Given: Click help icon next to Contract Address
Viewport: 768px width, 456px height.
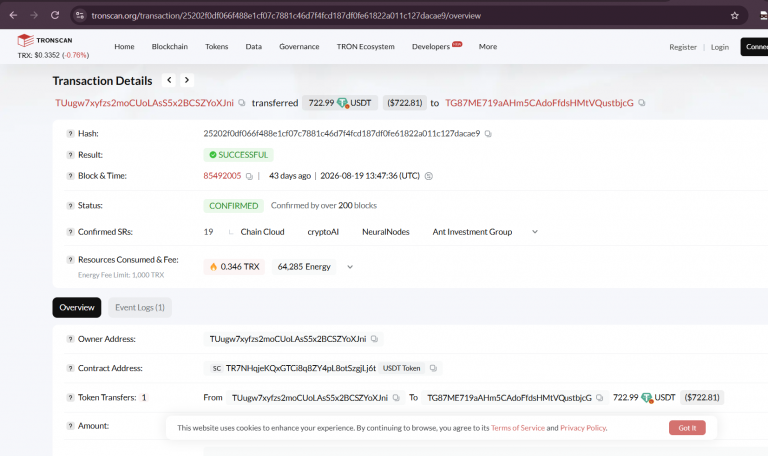Looking at the screenshot, I should click(x=70, y=368).
